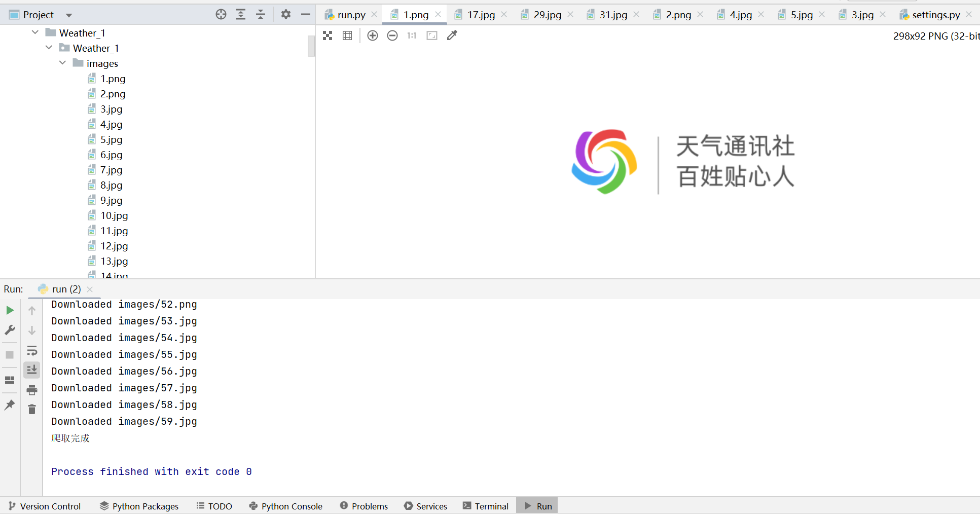Toggle chessboard transparency in image viewer
The image size is (980, 514).
[x=328, y=35]
